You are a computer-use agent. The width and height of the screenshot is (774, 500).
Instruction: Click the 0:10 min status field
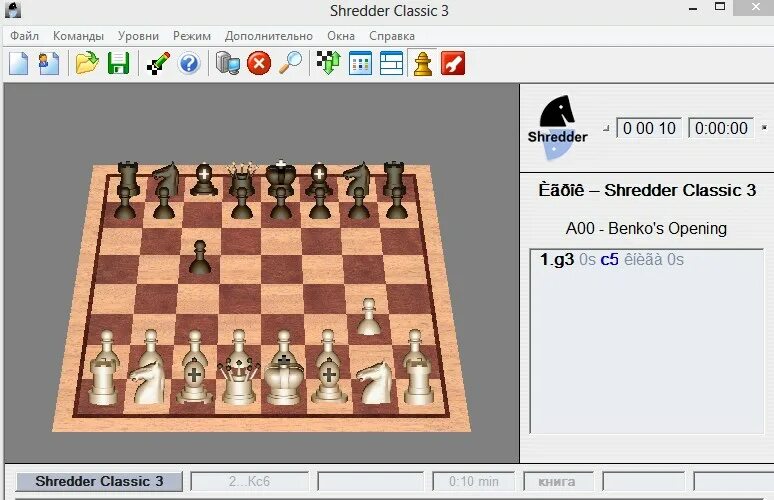[x=473, y=481]
